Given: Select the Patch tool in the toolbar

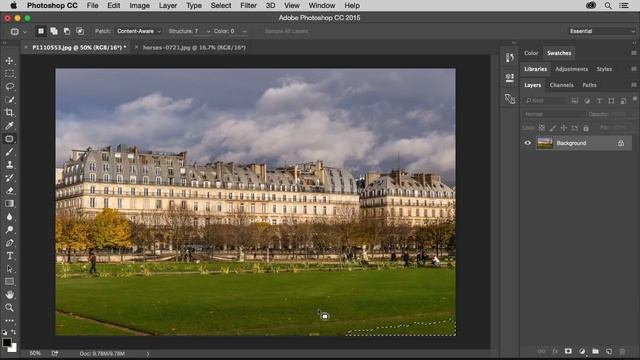Looking at the screenshot, I should pyautogui.click(x=9, y=139).
